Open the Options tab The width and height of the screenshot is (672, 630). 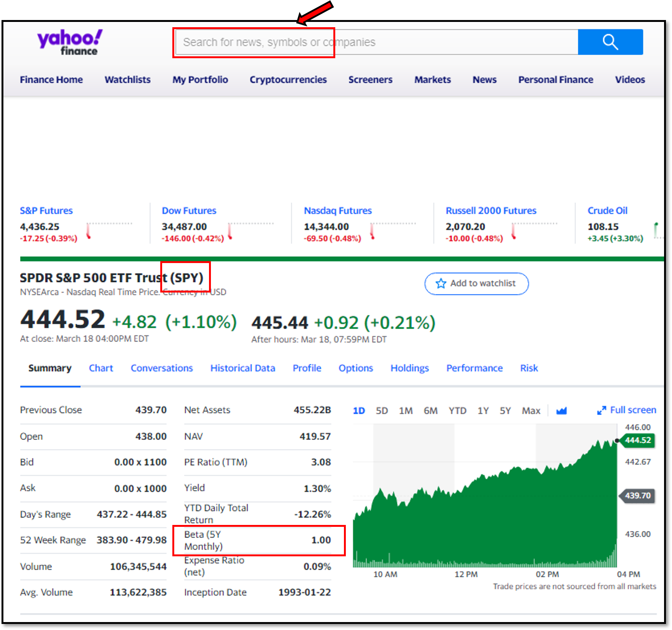[x=356, y=368]
